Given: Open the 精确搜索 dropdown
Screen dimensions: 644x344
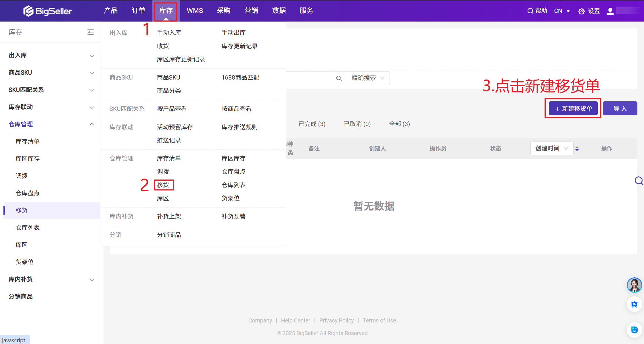Looking at the screenshot, I should [x=368, y=78].
